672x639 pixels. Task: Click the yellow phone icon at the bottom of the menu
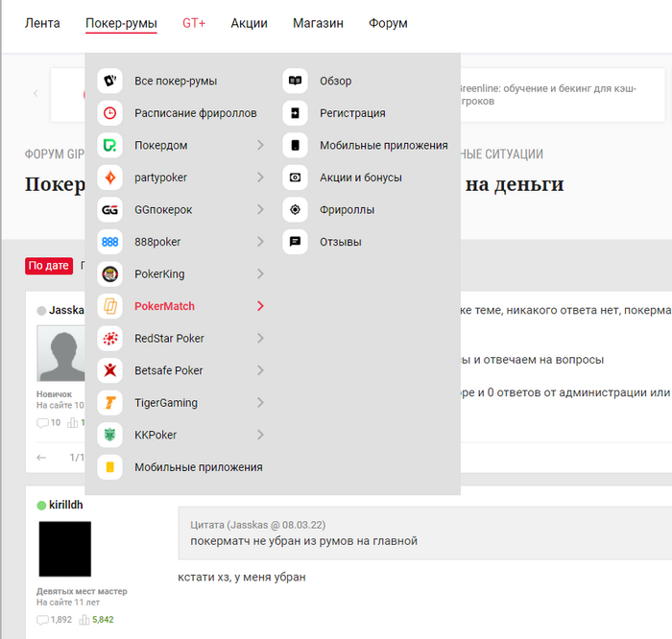coord(110,467)
